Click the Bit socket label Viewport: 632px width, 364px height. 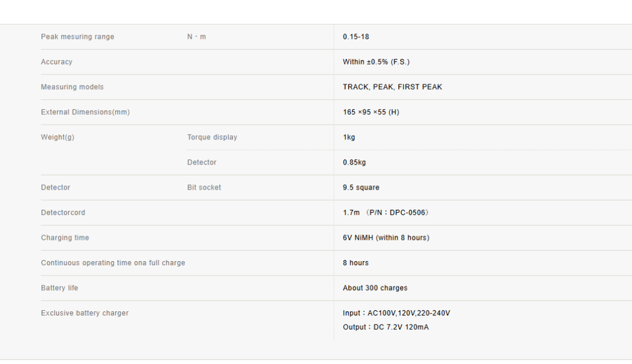tap(204, 188)
